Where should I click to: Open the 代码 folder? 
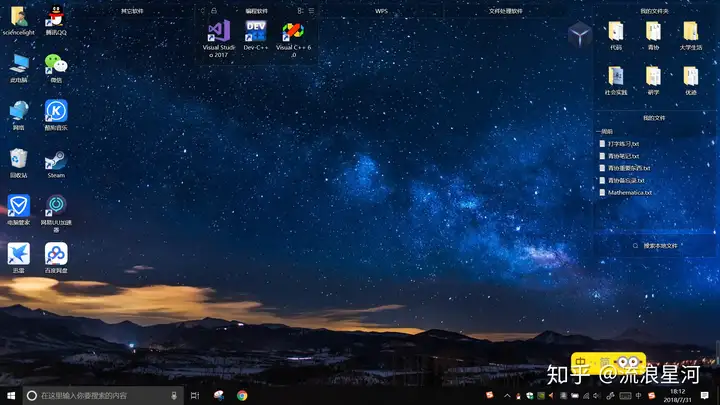[615, 32]
